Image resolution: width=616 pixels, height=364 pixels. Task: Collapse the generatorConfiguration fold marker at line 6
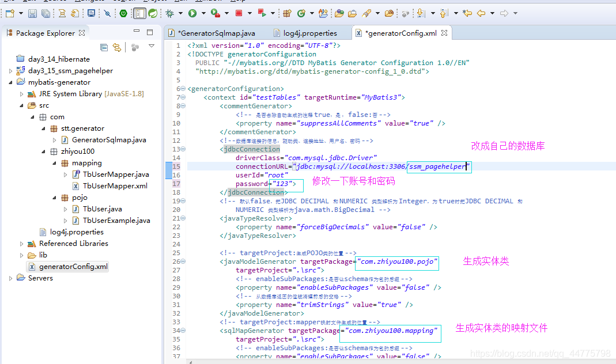click(x=183, y=89)
